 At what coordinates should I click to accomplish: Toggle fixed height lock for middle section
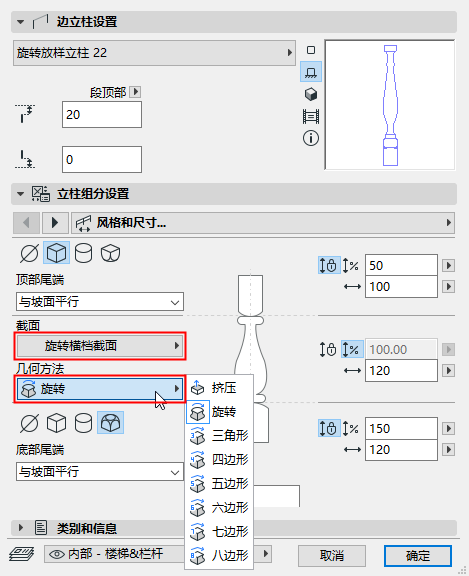(328, 349)
